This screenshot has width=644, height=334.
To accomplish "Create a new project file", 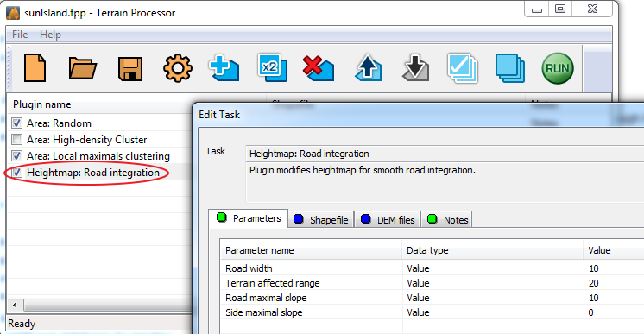I will click(x=35, y=68).
